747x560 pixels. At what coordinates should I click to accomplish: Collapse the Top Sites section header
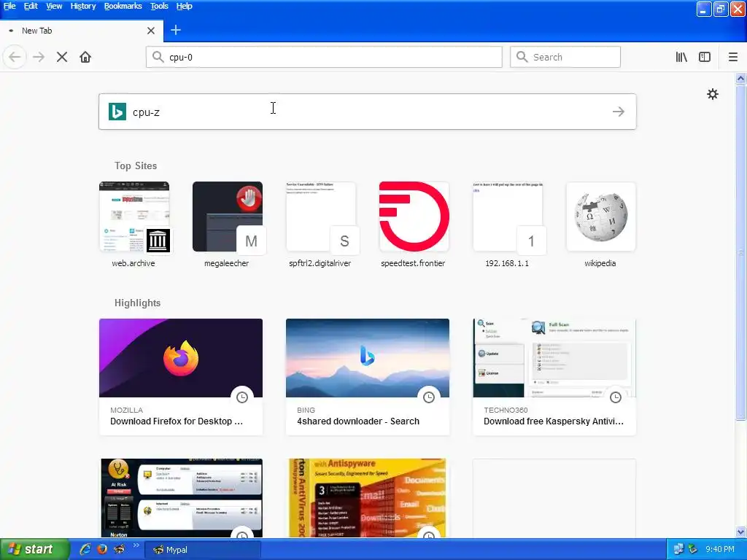[136, 166]
